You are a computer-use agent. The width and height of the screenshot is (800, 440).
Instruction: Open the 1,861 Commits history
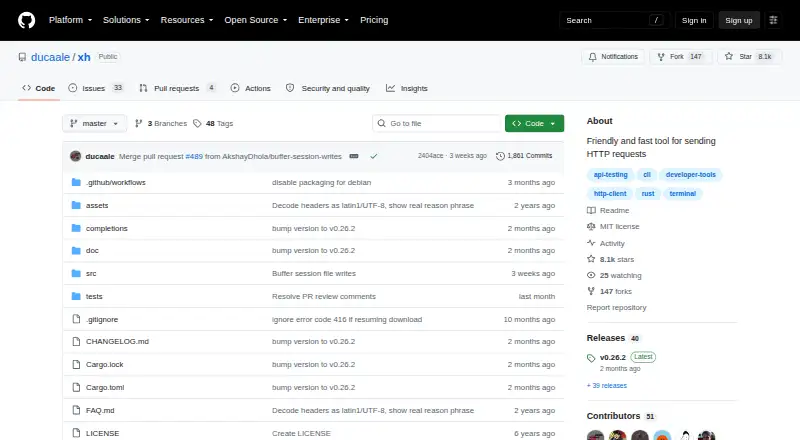pos(524,156)
